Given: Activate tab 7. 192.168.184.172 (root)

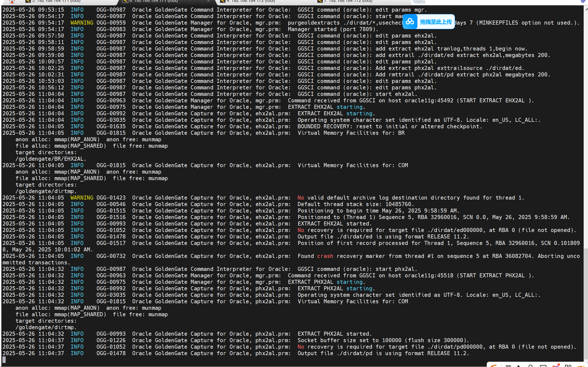Looking at the screenshot, I should pos(348,1).
